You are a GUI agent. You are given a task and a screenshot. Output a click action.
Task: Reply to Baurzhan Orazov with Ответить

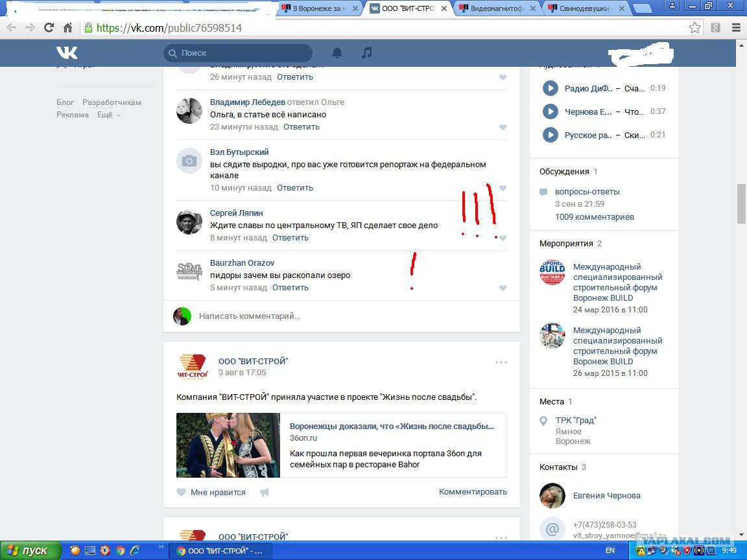coord(290,288)
